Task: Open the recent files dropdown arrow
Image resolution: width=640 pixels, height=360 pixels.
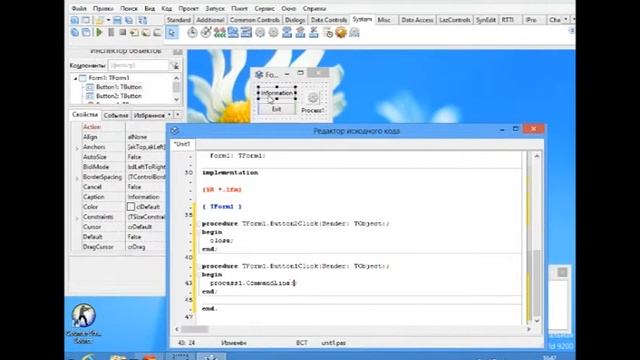Action: [109, 20]
